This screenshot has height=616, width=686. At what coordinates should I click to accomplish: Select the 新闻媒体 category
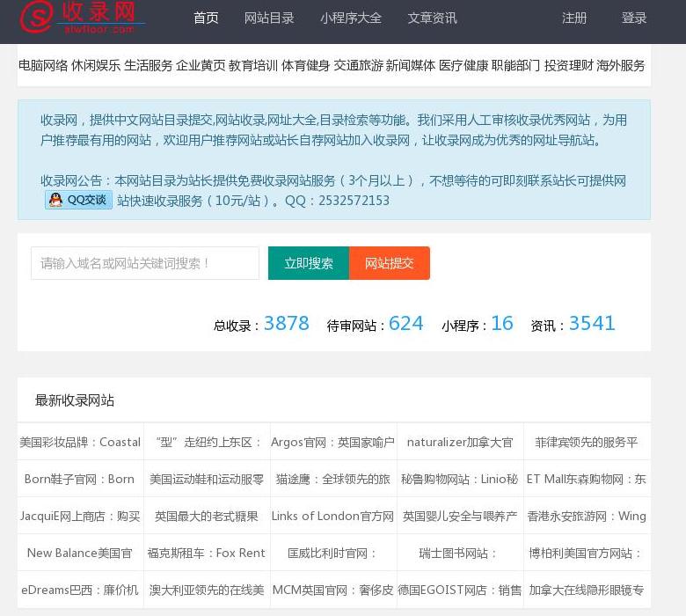(411, 66)
